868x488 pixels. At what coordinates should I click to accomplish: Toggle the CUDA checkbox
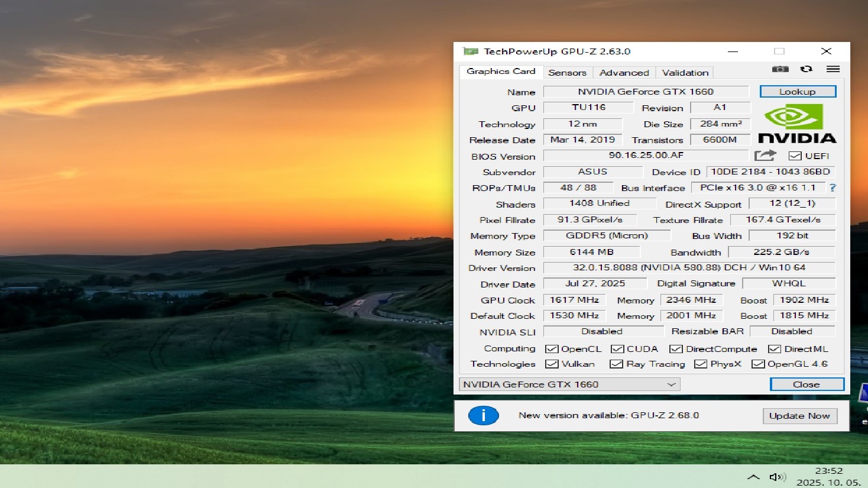(617, 349)
